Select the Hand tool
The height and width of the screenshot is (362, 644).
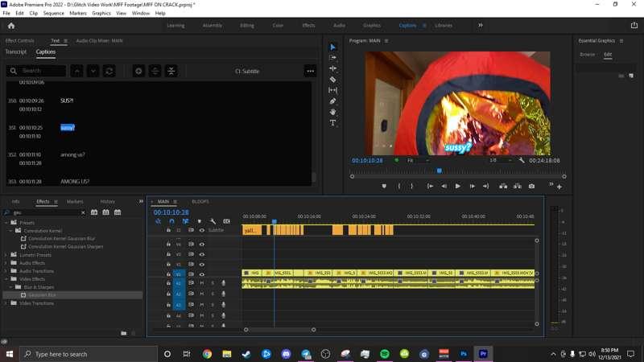332,112
